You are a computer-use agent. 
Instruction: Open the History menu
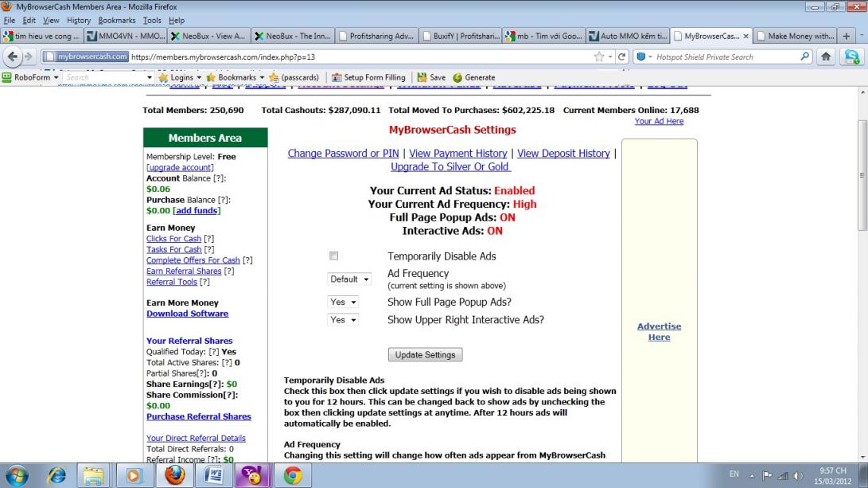pyautogui.click(x=79, y=20)
